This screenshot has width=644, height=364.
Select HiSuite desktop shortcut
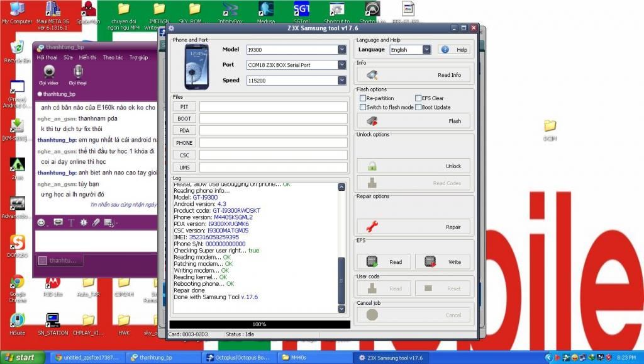17,324
